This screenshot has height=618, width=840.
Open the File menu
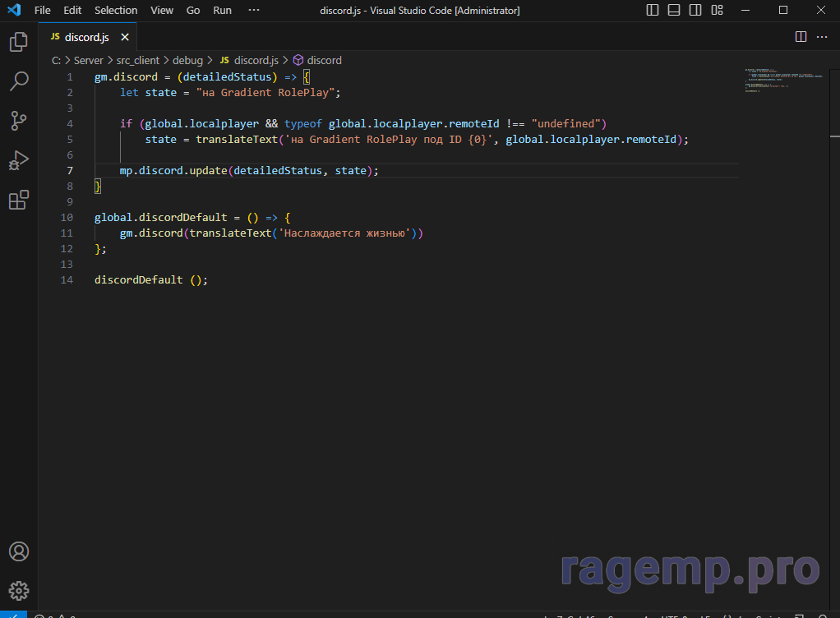[42, 10]
